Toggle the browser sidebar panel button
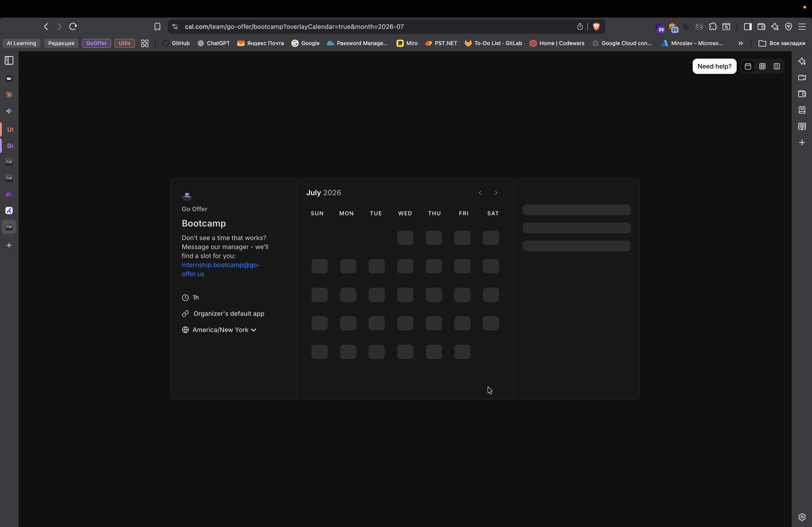Viewport: 812px width, 527px height. tap(747, 27)
